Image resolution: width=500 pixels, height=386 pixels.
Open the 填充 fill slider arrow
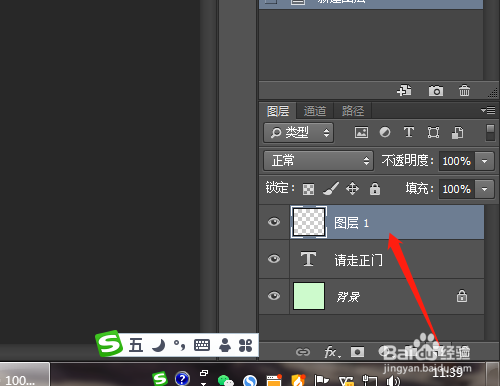click(x=485, y=189)
